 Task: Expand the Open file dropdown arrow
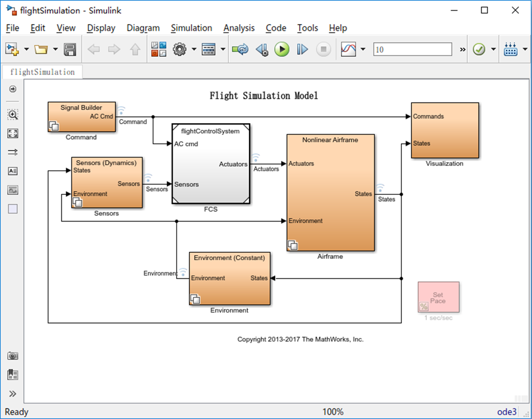(55, 49)
